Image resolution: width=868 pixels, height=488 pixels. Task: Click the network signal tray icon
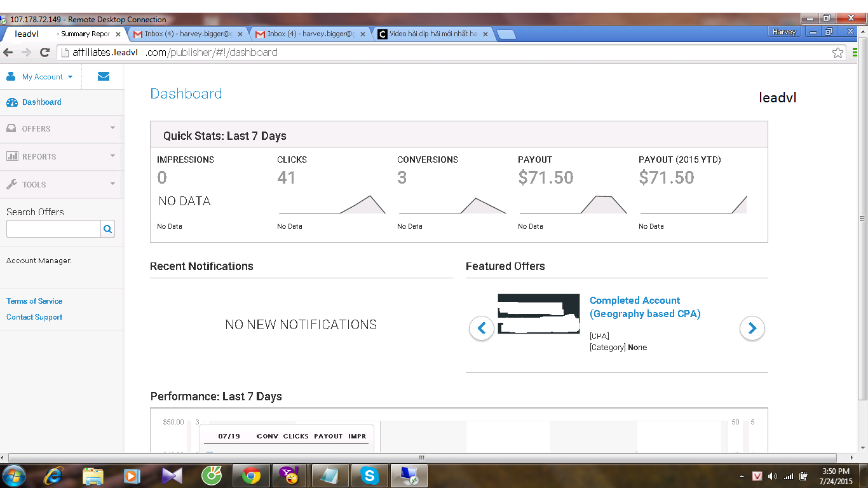(789, 477)
